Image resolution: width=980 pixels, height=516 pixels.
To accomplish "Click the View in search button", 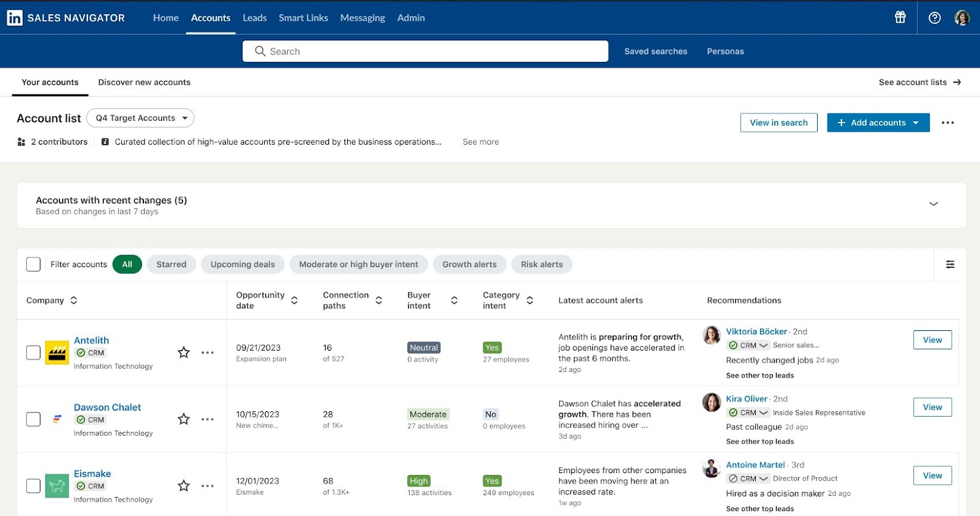I will 778,123.
